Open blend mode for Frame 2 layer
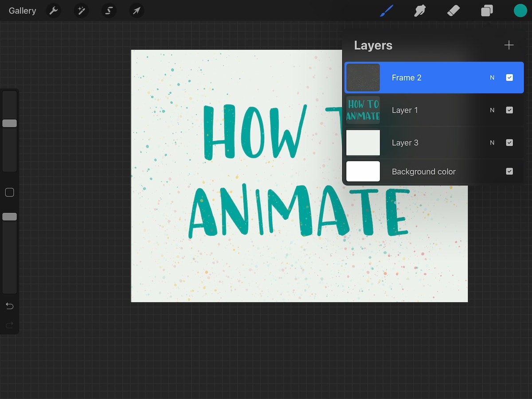 (x=492, y=77)
